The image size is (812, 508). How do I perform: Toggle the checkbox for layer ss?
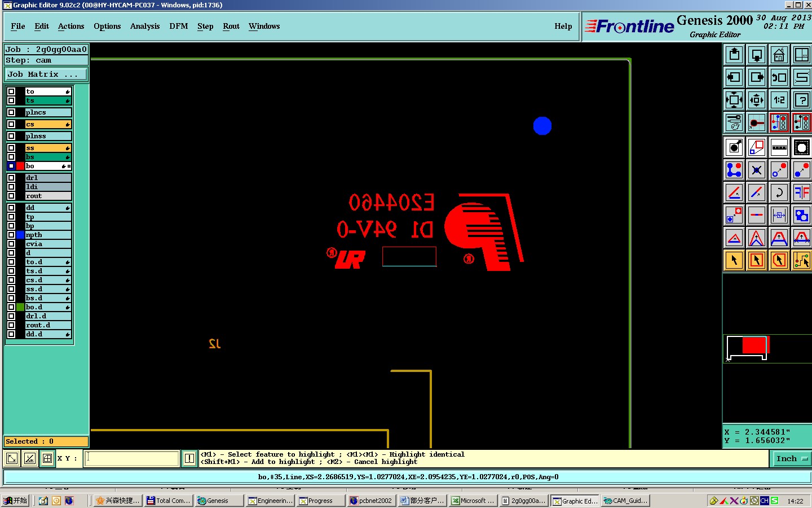click(11, 148)
